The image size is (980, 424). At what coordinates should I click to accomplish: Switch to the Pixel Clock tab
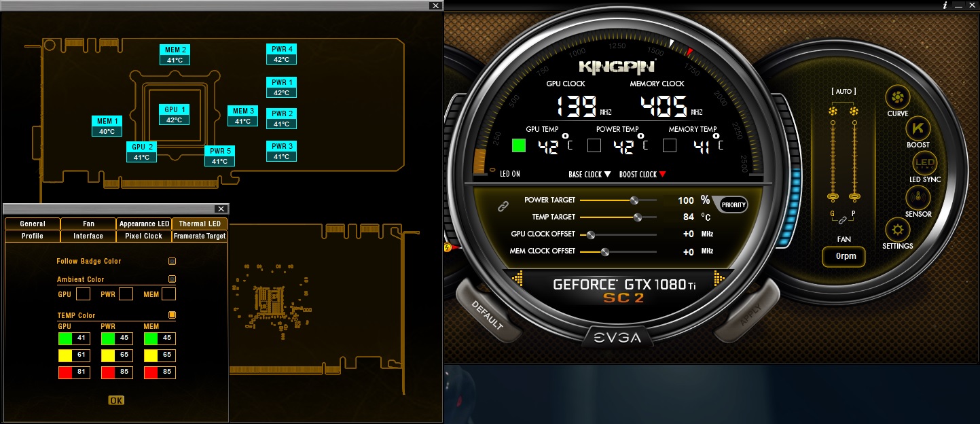(x=144, y=236)
